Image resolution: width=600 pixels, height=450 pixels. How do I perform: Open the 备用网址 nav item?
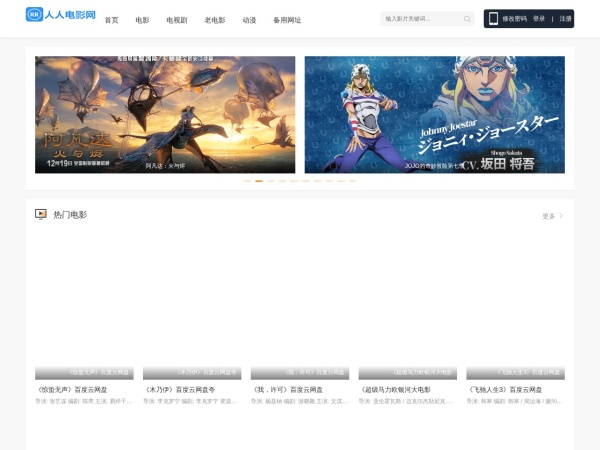tap(287, 20)
